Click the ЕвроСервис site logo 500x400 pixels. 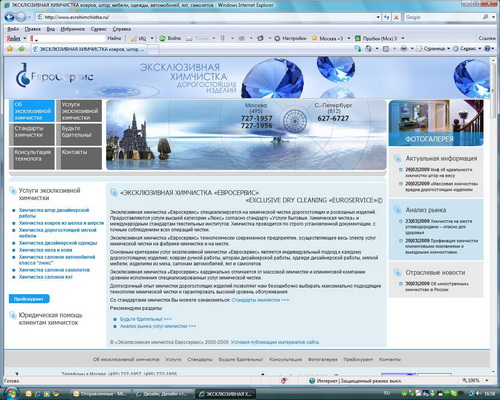click(54, 76)
